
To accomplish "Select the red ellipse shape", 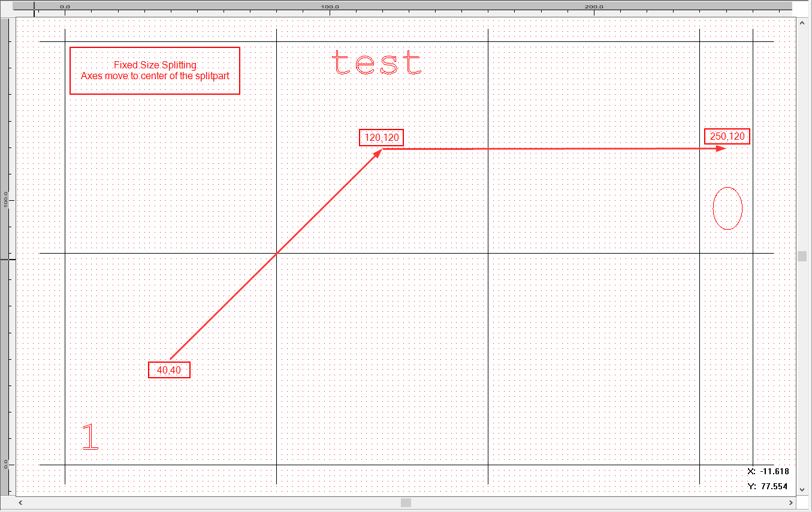I will tap(728, 209).
